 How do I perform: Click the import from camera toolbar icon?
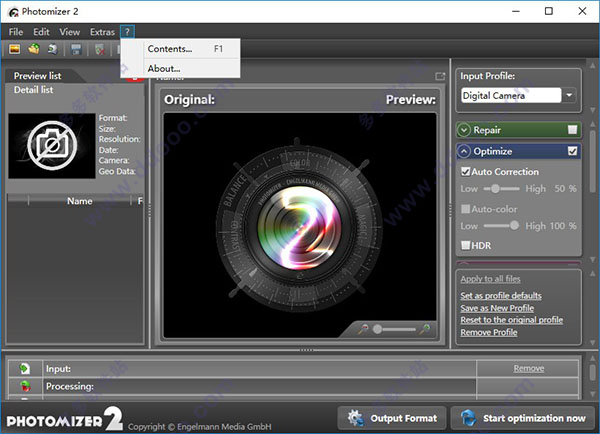click(x=52, y=49)
